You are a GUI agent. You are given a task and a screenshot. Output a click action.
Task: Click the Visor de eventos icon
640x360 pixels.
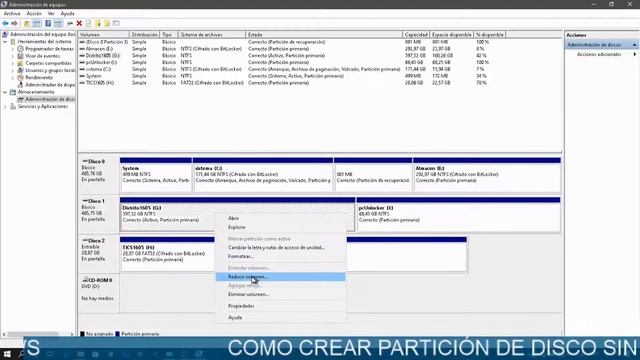[20, 56]
